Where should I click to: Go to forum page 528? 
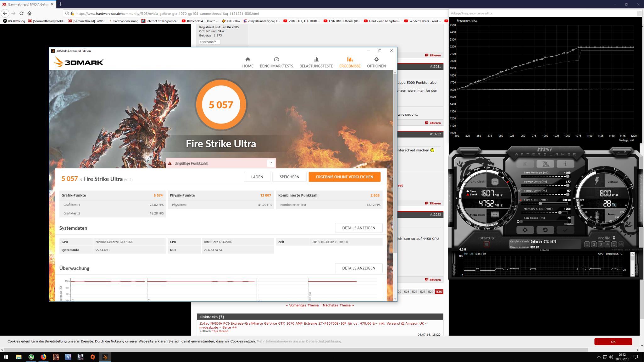[x=423, y=292]
